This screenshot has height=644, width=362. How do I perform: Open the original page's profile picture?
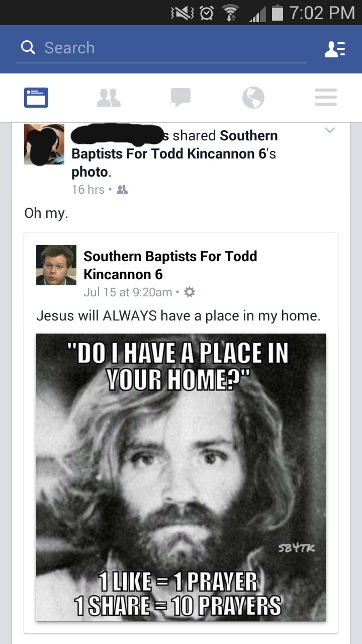[x=56, y=265]
